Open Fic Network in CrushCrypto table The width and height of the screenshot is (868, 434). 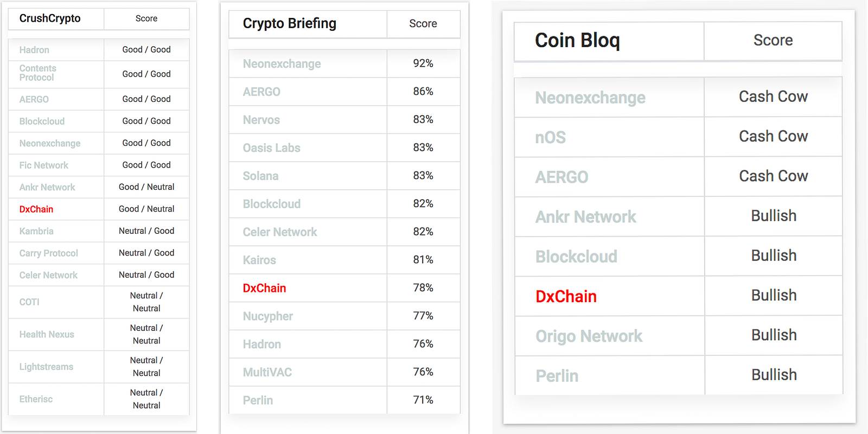pos(44,165)
